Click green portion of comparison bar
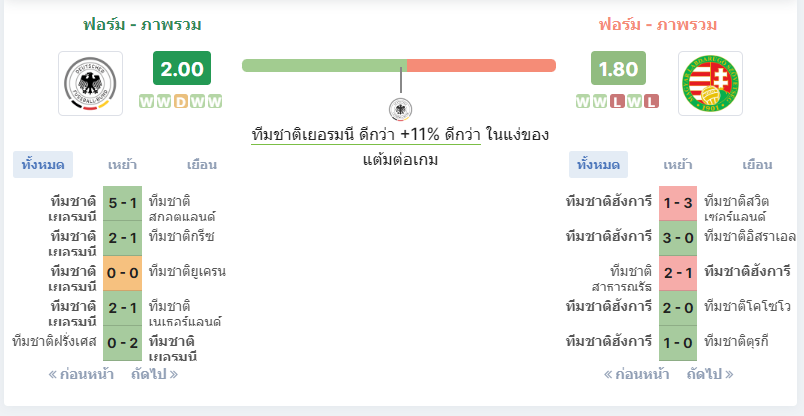This screenshot has height=416, width=804. click(x=325, y=66)
